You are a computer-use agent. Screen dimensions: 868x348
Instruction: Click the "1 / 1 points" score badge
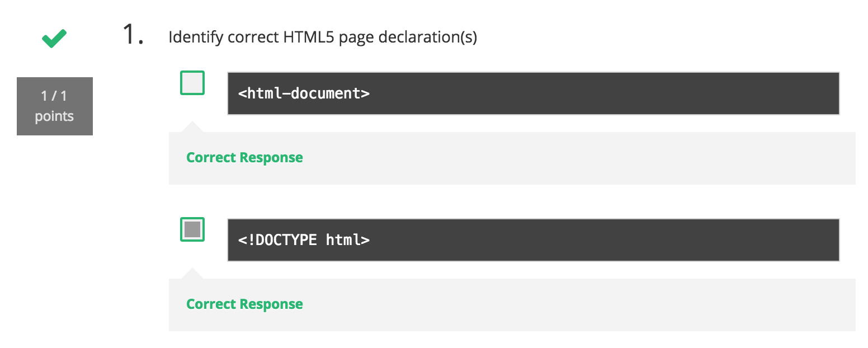tap(55, 106)
